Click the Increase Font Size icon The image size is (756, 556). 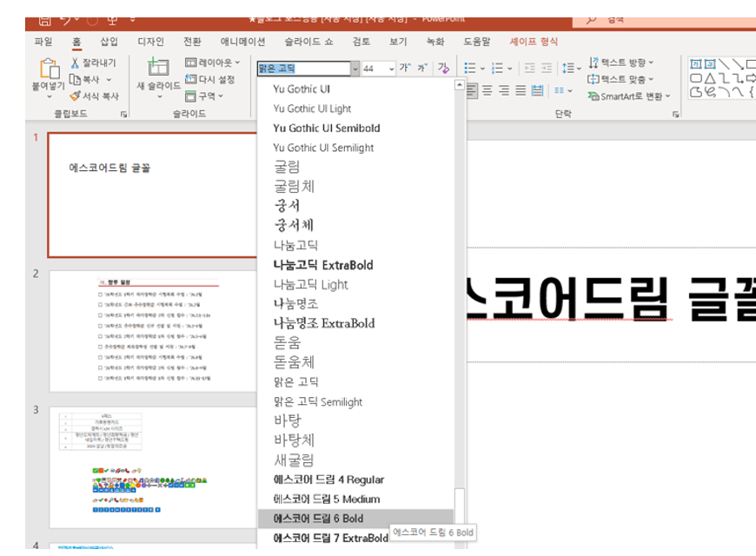tap(406, 67)
